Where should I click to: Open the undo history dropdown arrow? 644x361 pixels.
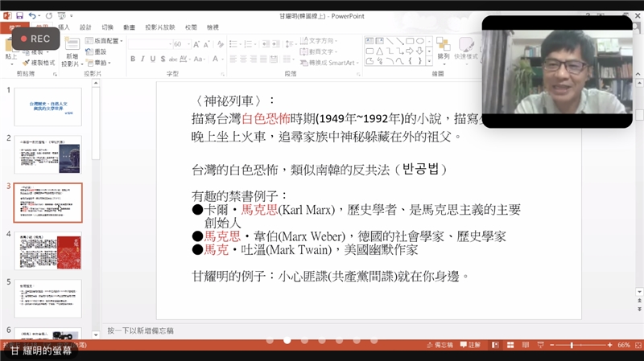pyautogui.click(x=39, y=16)
